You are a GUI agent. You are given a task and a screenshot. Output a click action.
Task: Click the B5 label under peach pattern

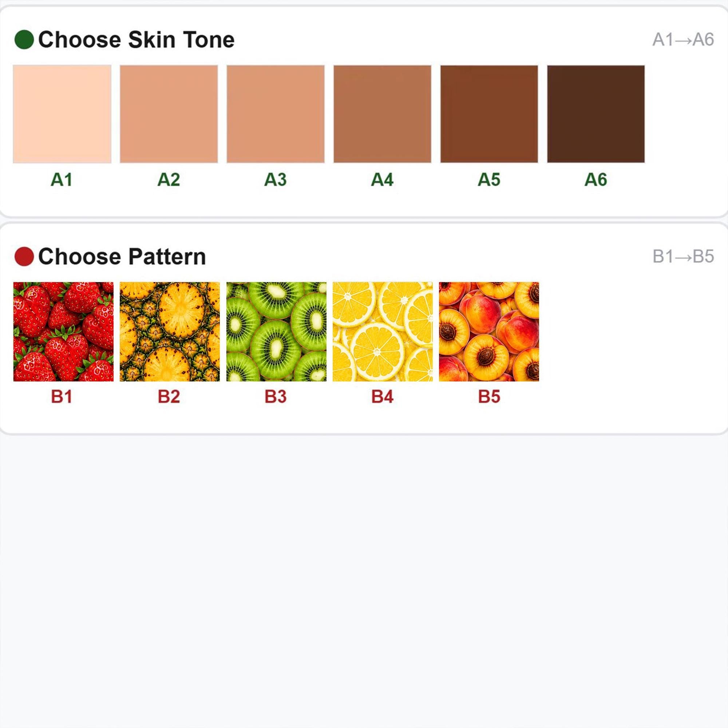pos(489,396)
